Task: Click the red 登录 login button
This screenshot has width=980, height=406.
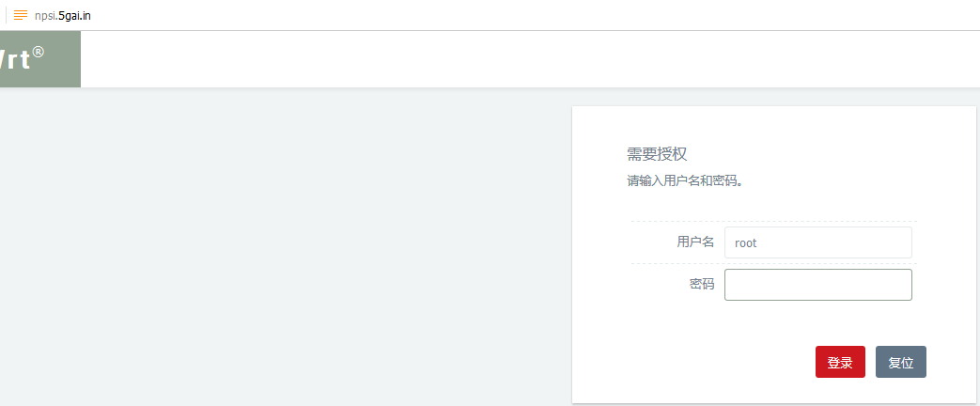Action: (x=840, y=362)
